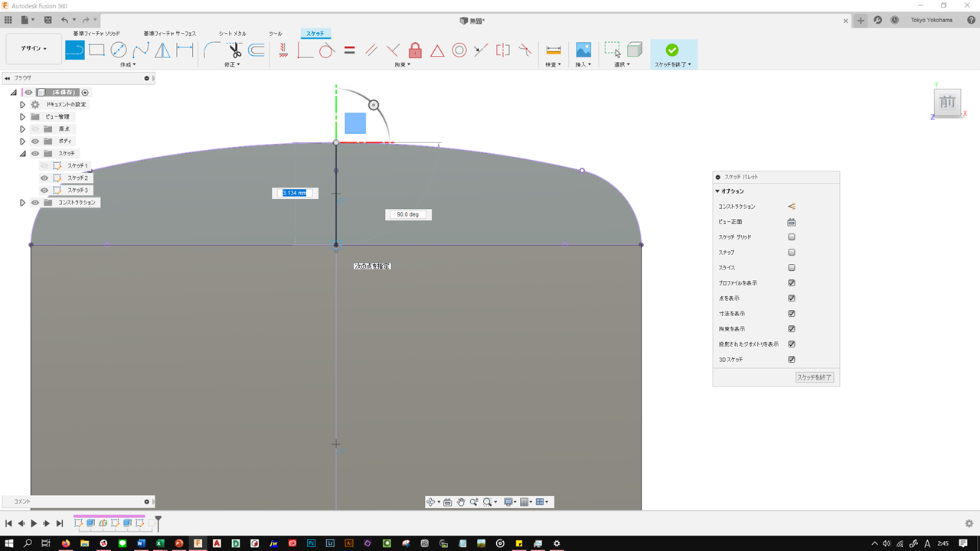Viewport: 980px width, 551px height.
Task: Click the green Finish Sketch checkmark
Action: coord(671,50)
